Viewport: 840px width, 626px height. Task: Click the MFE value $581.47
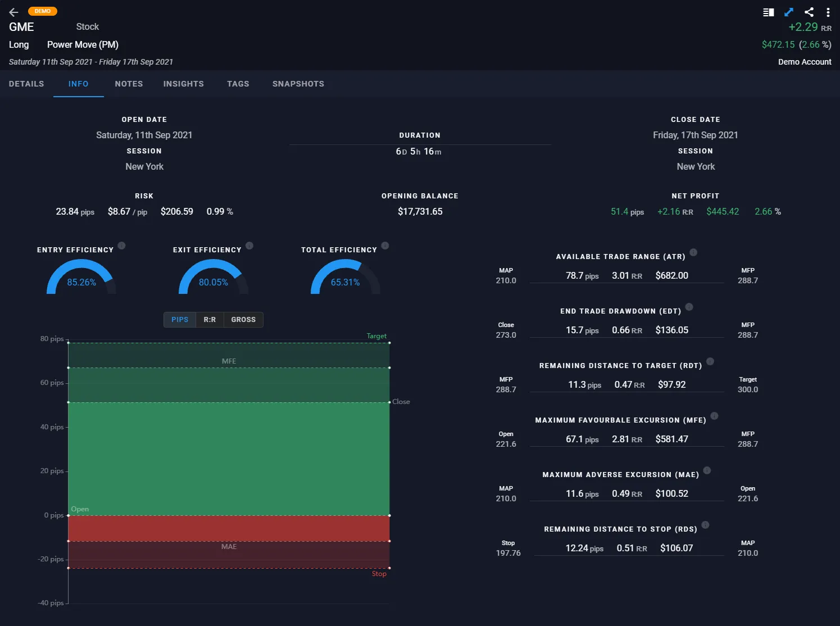672,439
